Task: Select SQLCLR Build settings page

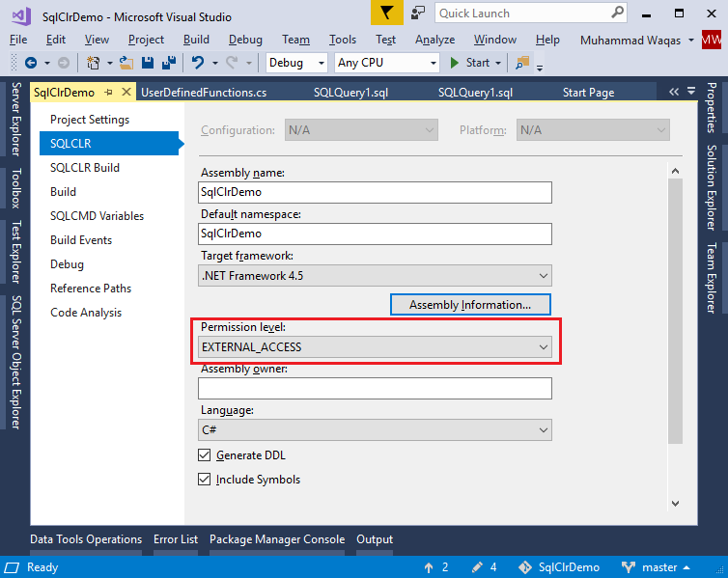Action: [x=85, y=168]
